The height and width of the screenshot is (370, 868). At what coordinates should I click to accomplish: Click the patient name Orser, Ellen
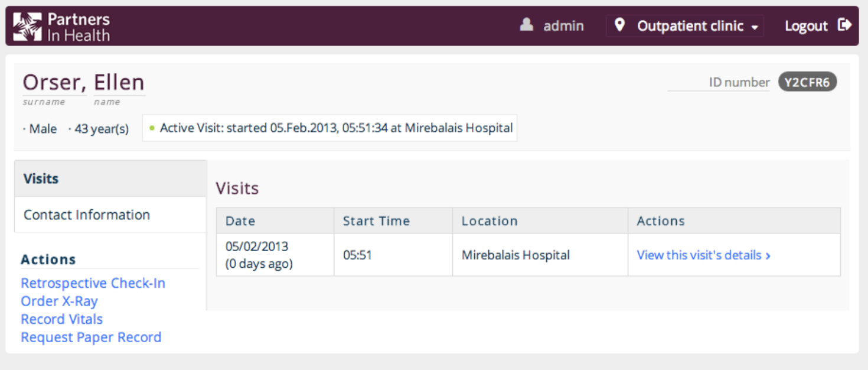[x=83, y=81]
